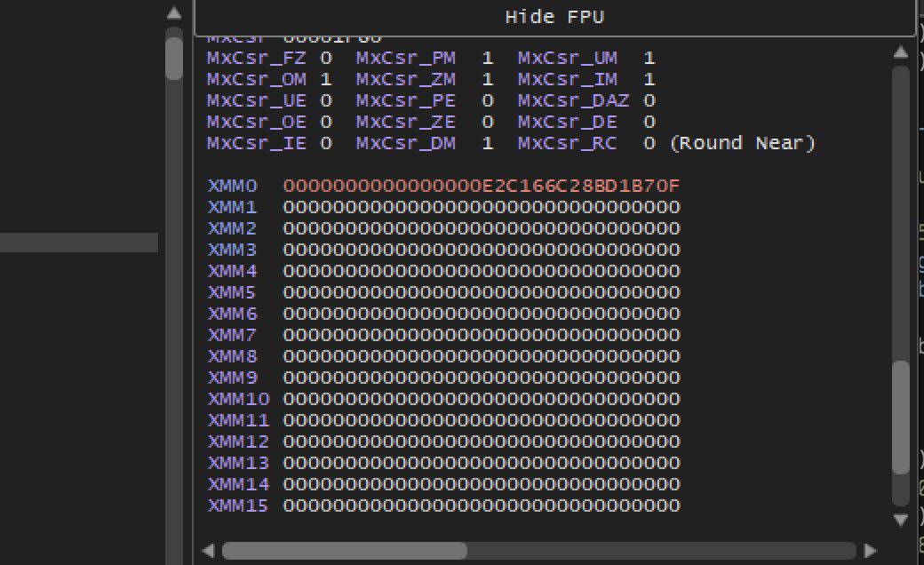Select the XMM10 register value
Image resolution: width=924 pixels, height=565 pixels.
tap(482, 400)
